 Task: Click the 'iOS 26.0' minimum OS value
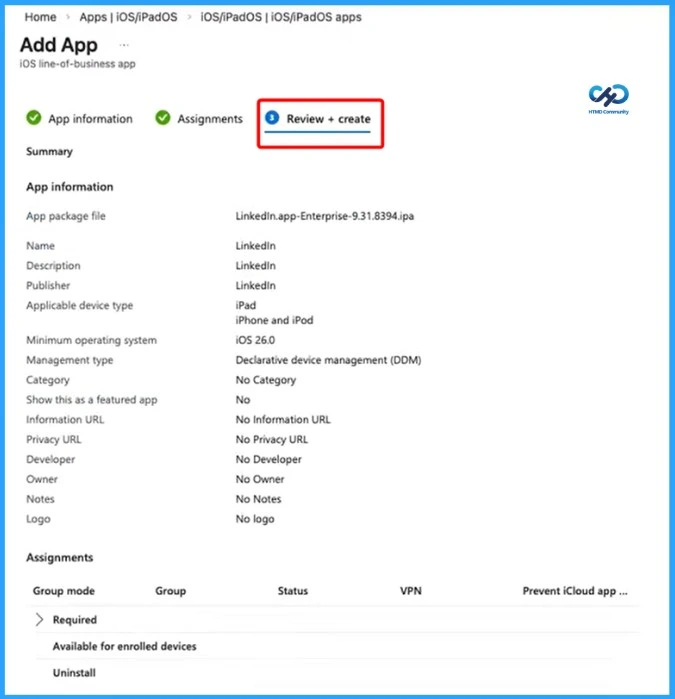[x=255, y=340]
